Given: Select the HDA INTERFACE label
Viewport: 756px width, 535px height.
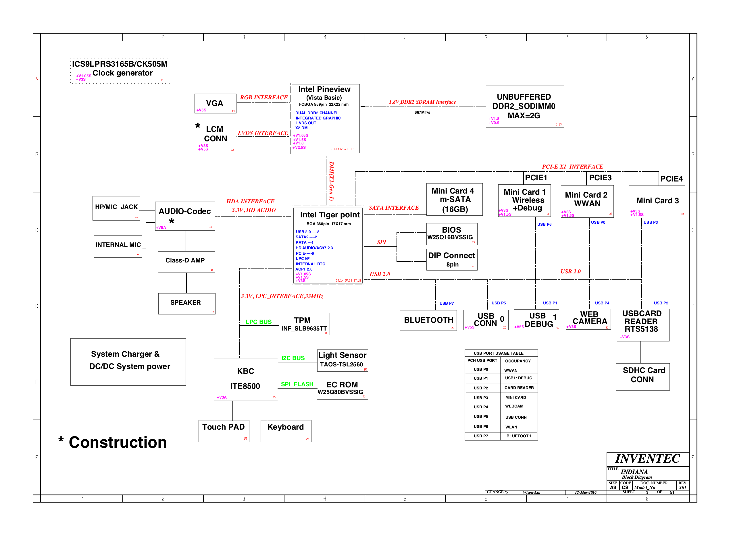Looking at the screenshot, I should 251,201.
